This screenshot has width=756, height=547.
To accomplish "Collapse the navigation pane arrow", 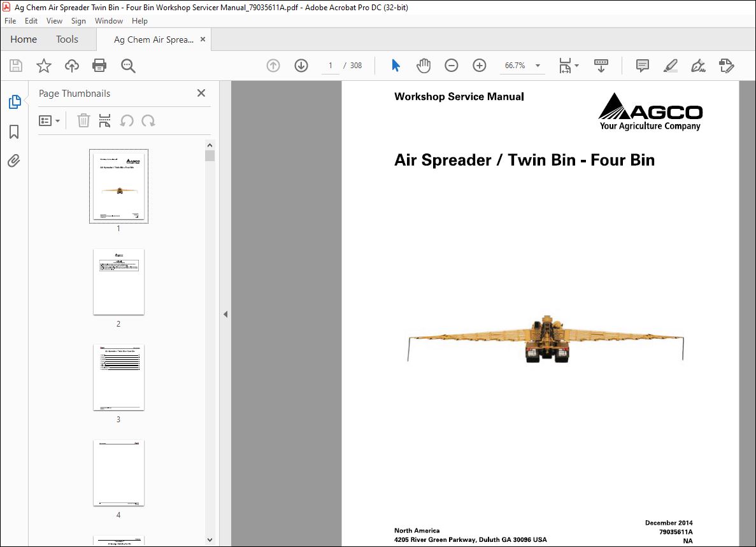I will [225, 314].
